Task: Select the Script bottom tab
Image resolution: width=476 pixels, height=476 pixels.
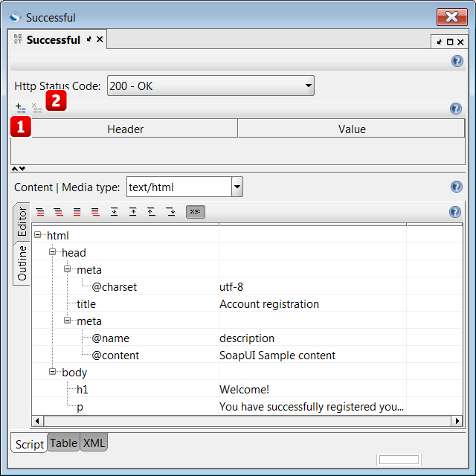Action: pos(30,444)
